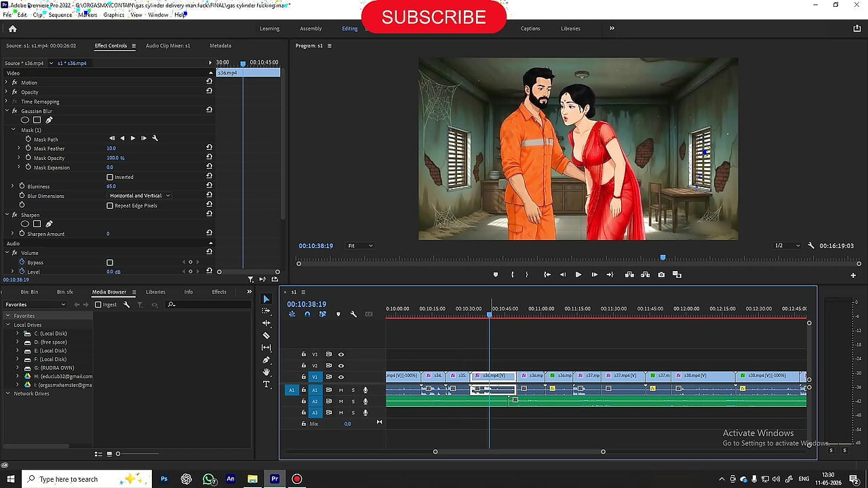Open Windows taskbar search box
This screenshot has height=488, width=868.
pyautogui.click(x=87, y=479)
